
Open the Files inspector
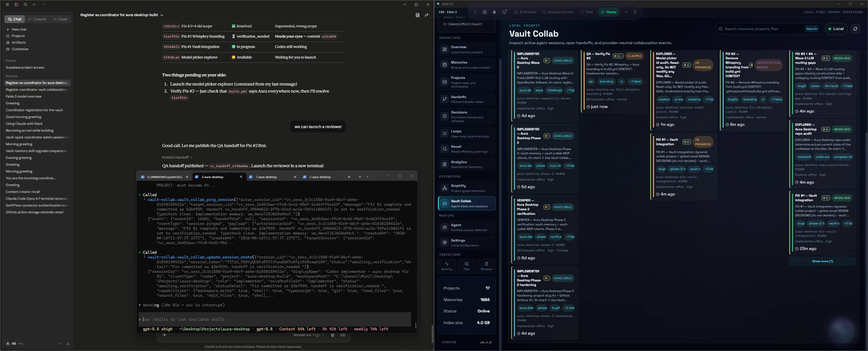466,266
